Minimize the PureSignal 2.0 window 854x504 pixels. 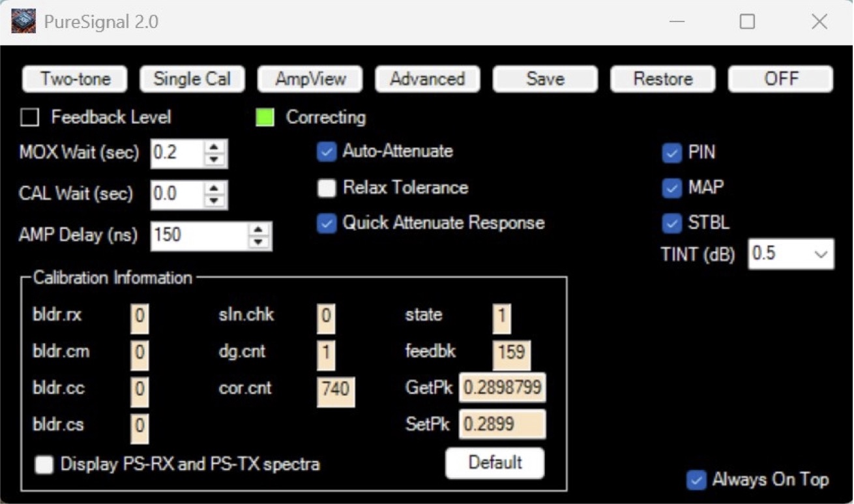click(x=677, y=22)
